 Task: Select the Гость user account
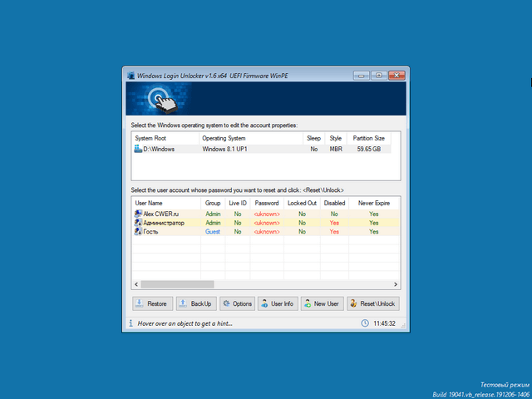tap(266, 232)
